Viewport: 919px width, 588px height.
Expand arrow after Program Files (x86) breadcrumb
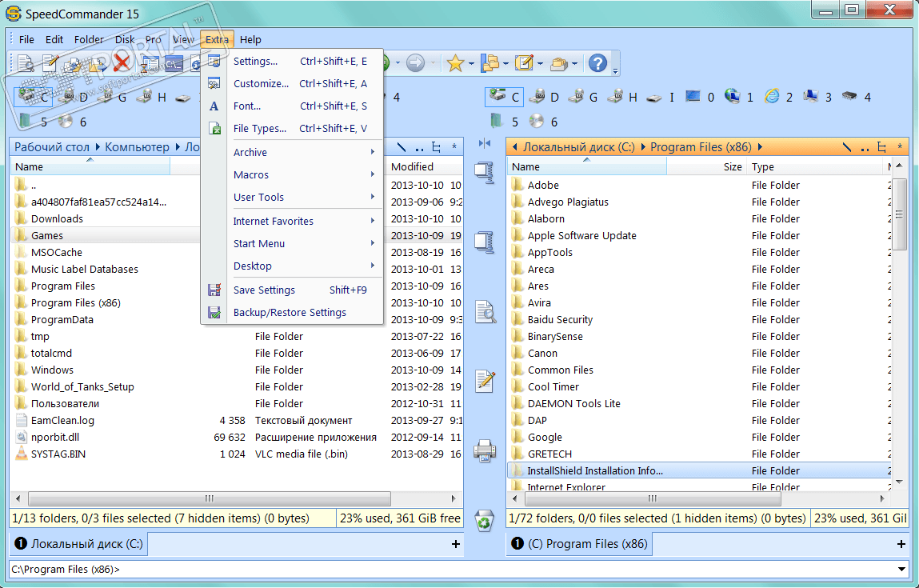(760, 147)
